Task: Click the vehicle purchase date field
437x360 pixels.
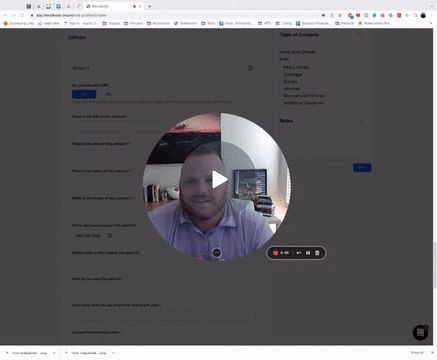Action: coord(93,235)
